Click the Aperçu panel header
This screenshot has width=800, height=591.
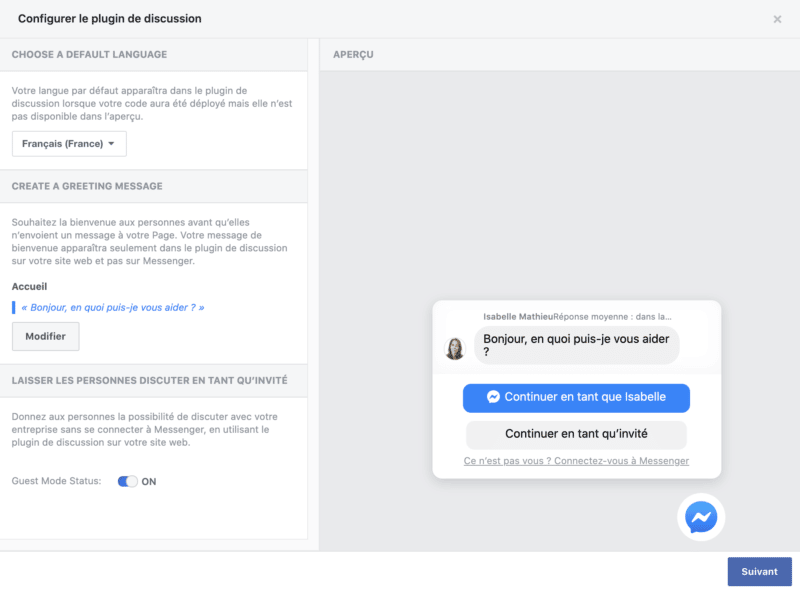tap(353, 54)
